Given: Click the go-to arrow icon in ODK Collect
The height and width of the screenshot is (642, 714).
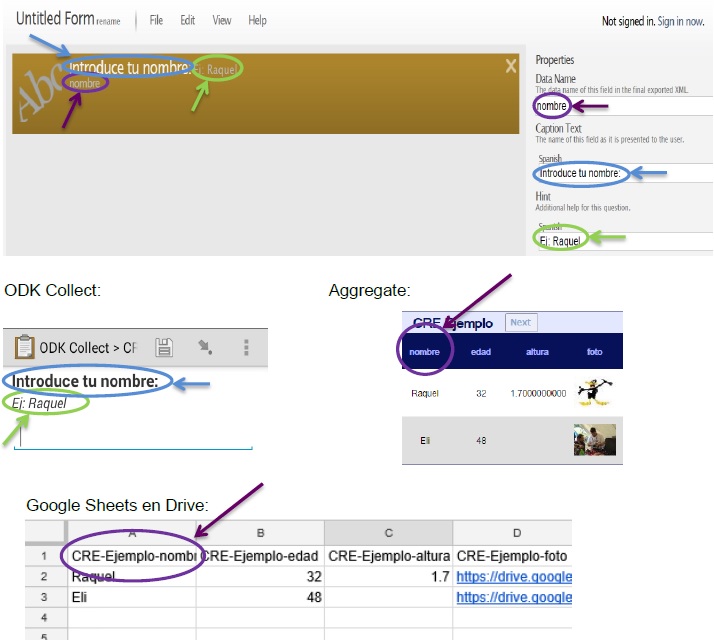Looking at the screenshot, I should 205,347.
